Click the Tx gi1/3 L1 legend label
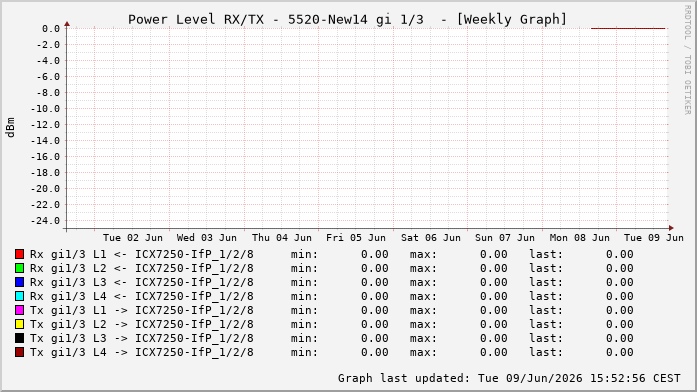The width and height of the screenshot is (697, 392). [142, 310]
